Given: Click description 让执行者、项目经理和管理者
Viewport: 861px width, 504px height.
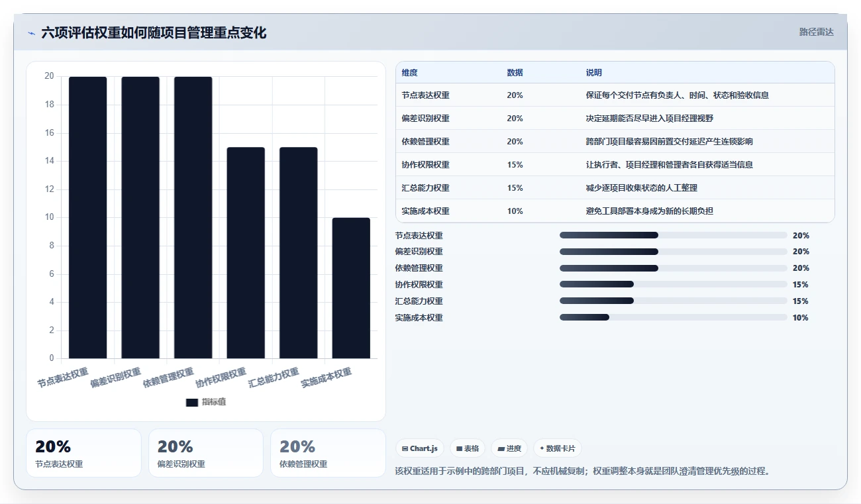Looking at the screenshot, I should click(670, 165).
